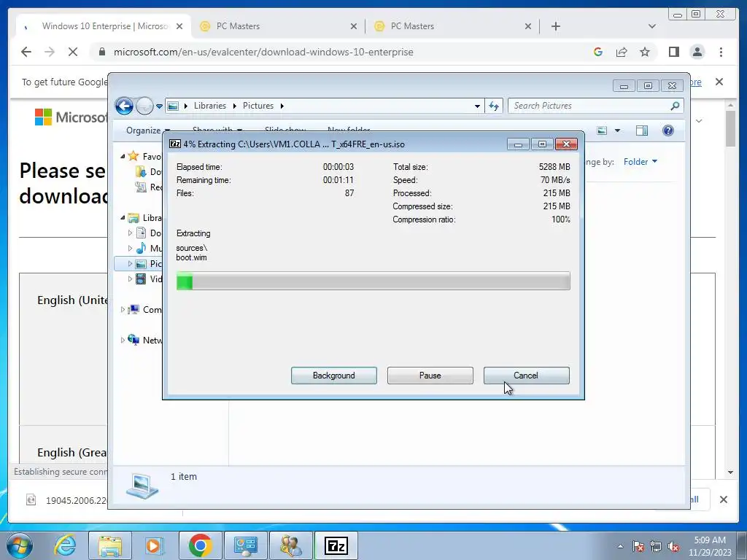This screenshot has height=560, width=747.
Task: Select Pictures library in navigation pane
Action: [x=148, y=264]
